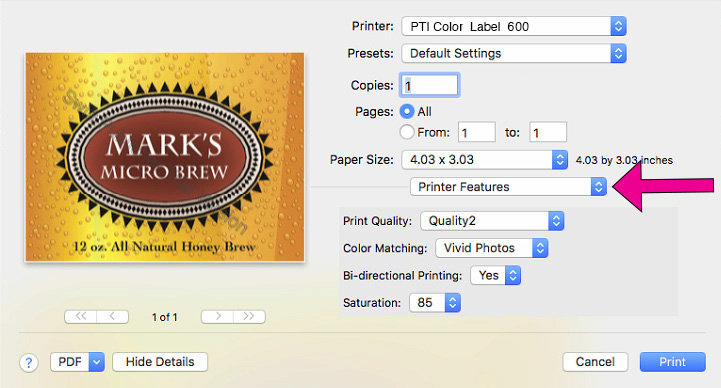Click the PDF button label
The height and width of the screenshot is (388, 721).
coord(70,362)
